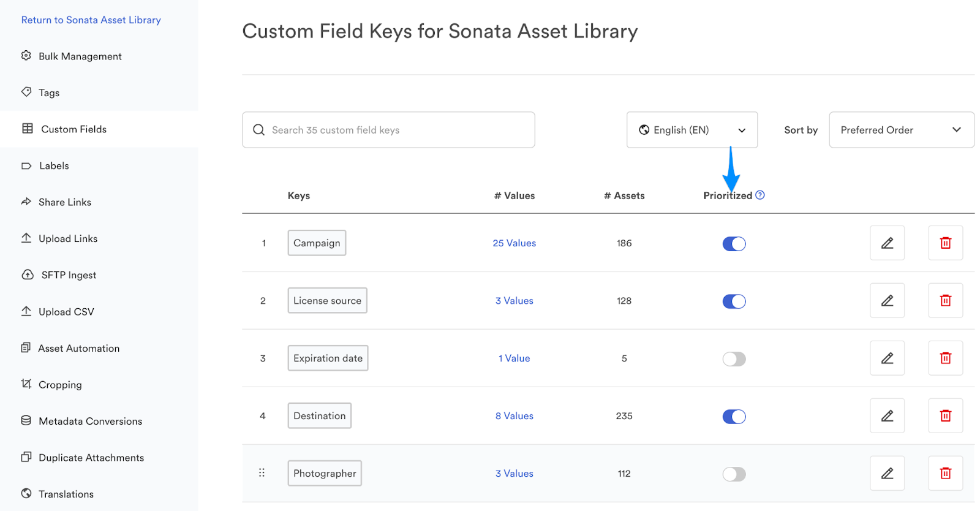Open the 8 Values link for Destination

click(x=514, y=416)
